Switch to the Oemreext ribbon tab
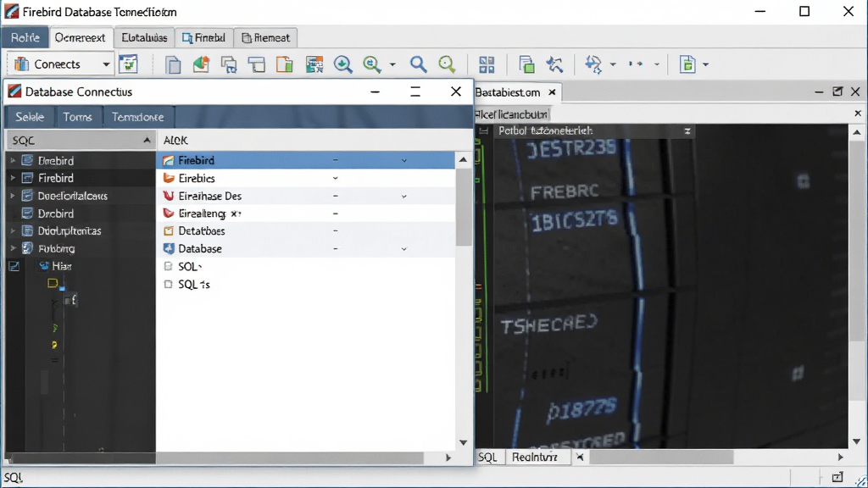Screen dimensions: 868x488 tap(81, 37)
